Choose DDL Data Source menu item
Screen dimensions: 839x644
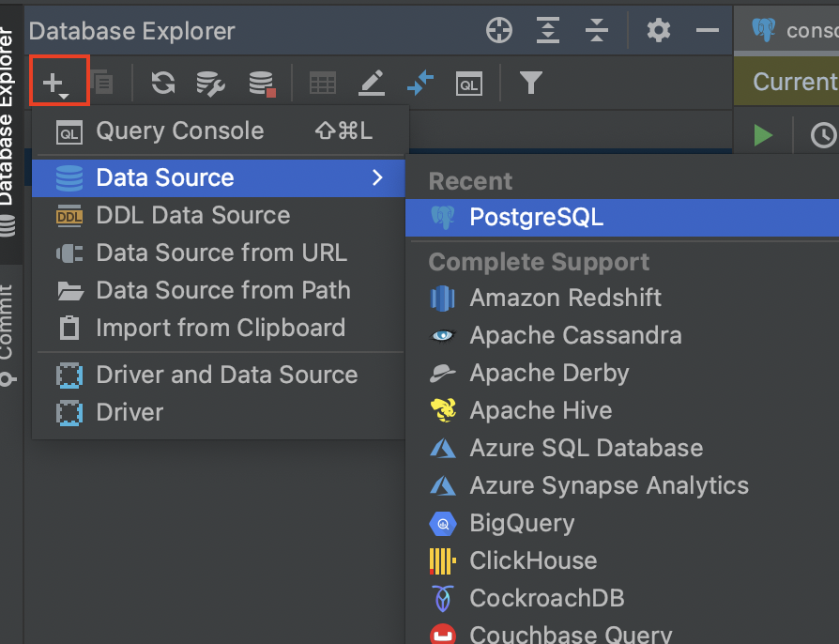click(219, 216)
